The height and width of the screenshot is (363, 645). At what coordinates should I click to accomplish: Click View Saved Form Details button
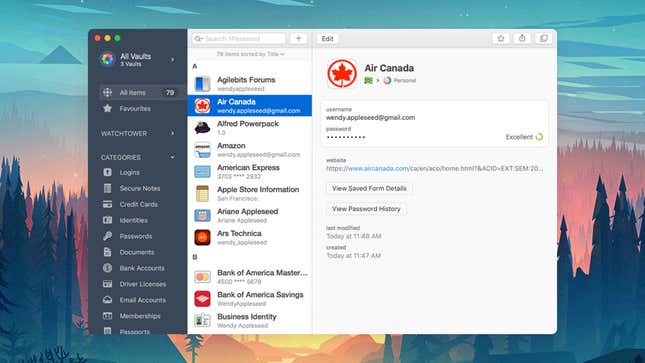369,188
